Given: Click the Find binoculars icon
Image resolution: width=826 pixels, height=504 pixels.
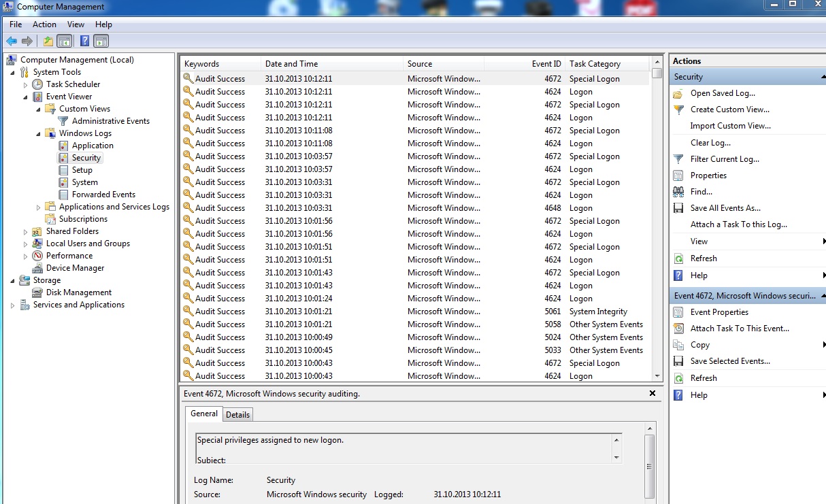Looking at the screenshot, I should point(678,192).
